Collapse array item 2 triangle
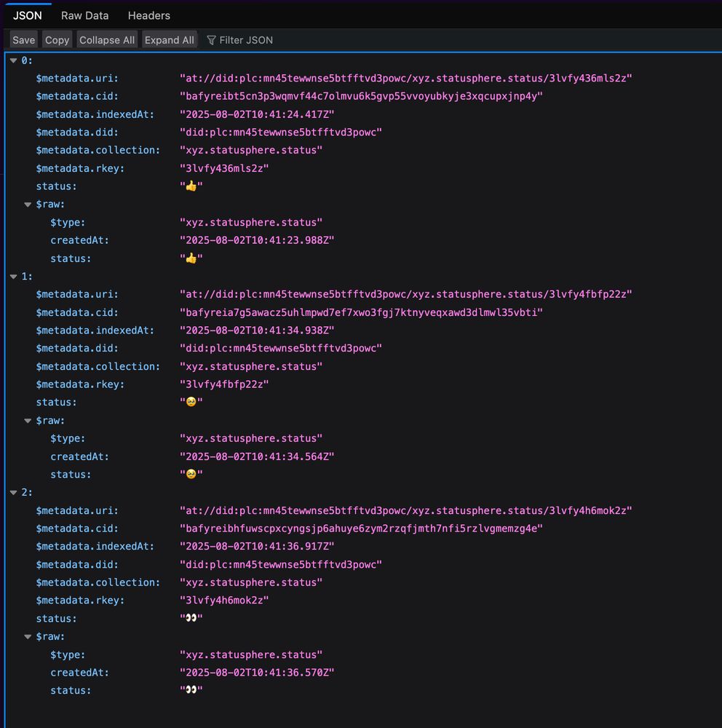The height and width of the screenshot is (728, 722). click(x=14, y=493)
